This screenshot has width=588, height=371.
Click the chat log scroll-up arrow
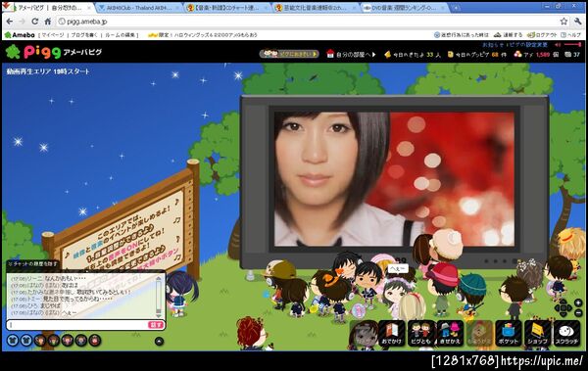158,278
